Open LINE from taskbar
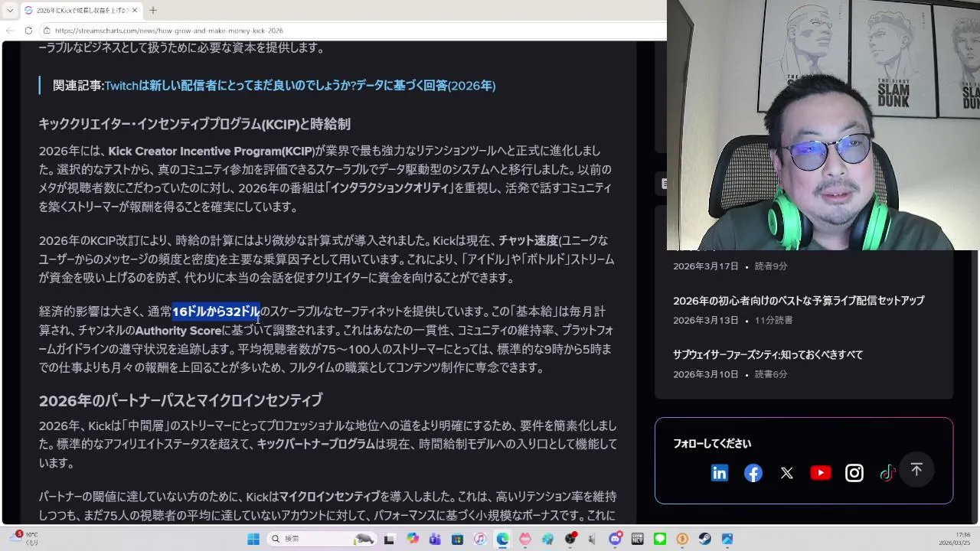 tap(660, 539)
